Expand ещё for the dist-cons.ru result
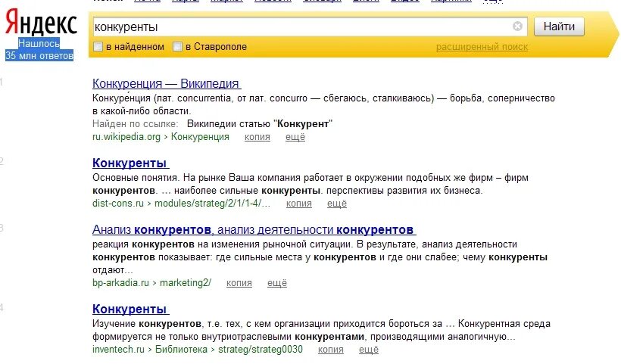Image resolution: width=621 pixels, height=364 pixels. coord(337,204)
